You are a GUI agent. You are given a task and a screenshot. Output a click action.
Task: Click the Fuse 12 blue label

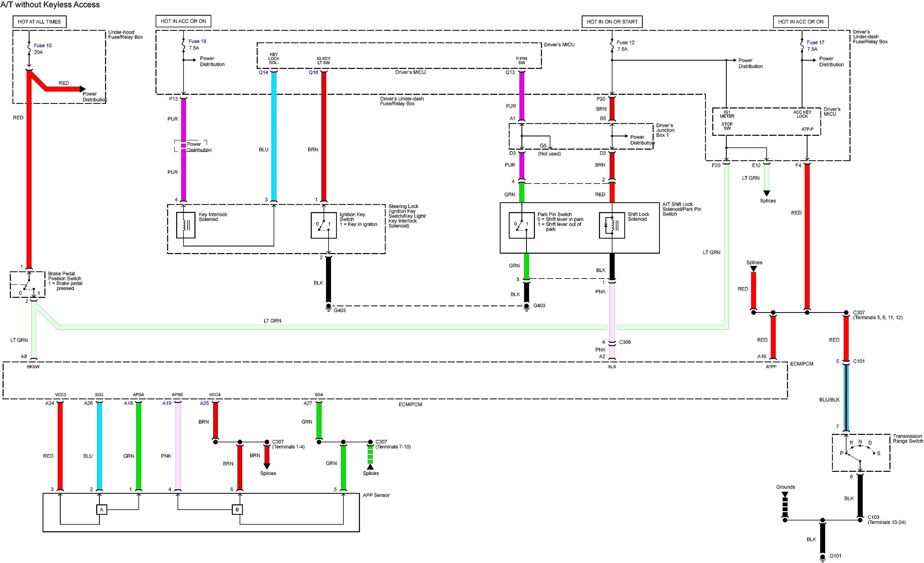pos(626,42)
